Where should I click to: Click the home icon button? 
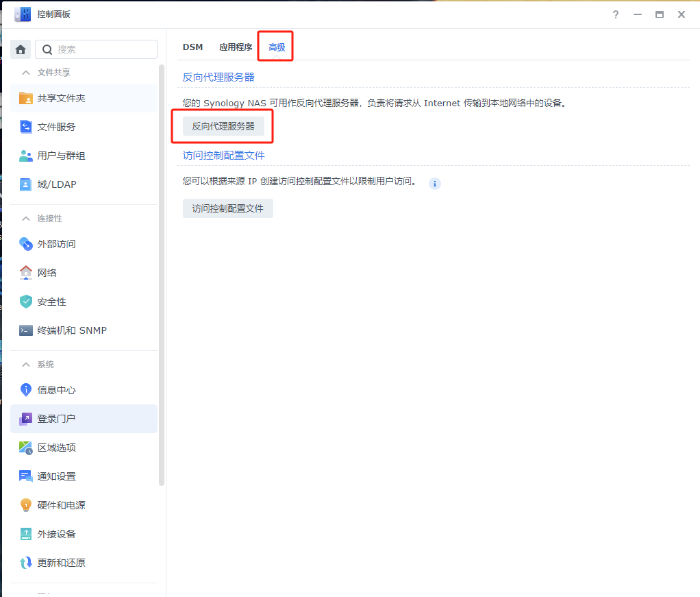click(x=21, y=49)
